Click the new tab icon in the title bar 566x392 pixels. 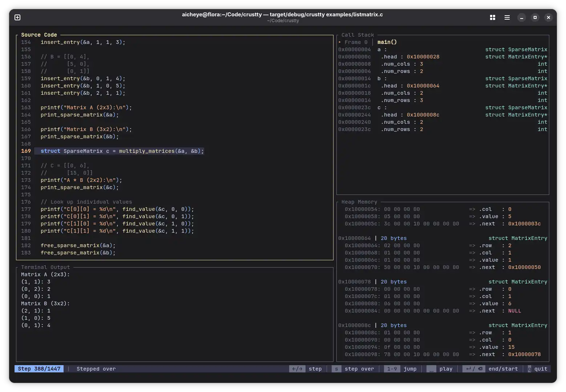pos(17,17)
